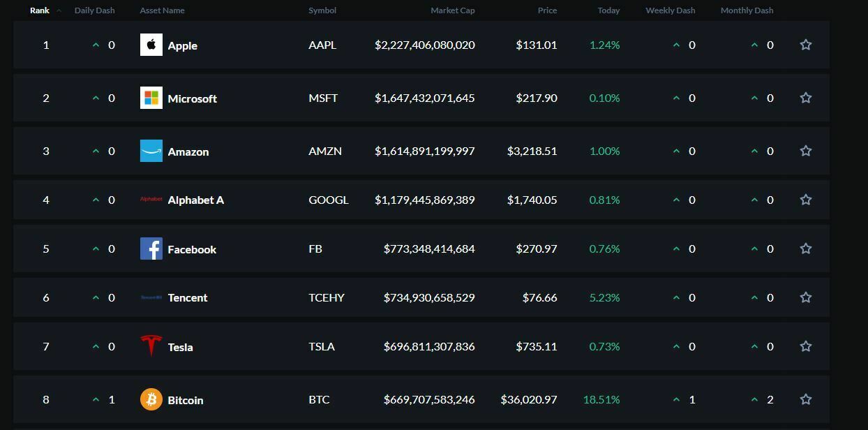Click the Microsoft logo icon
Image resolution: width=868 pixels, height=430 pixels.
(151, 98)
